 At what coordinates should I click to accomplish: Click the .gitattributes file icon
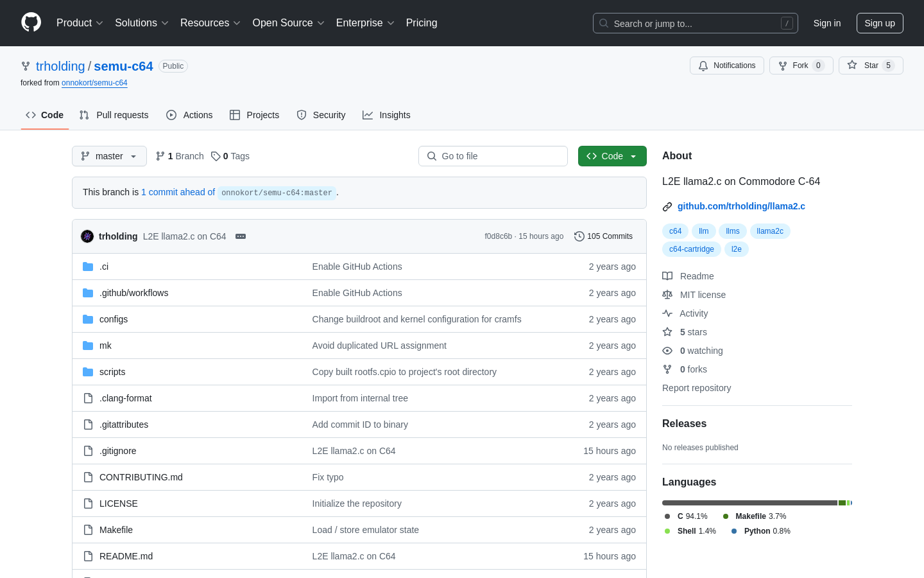pyautogui.click(x=88, y=425)
